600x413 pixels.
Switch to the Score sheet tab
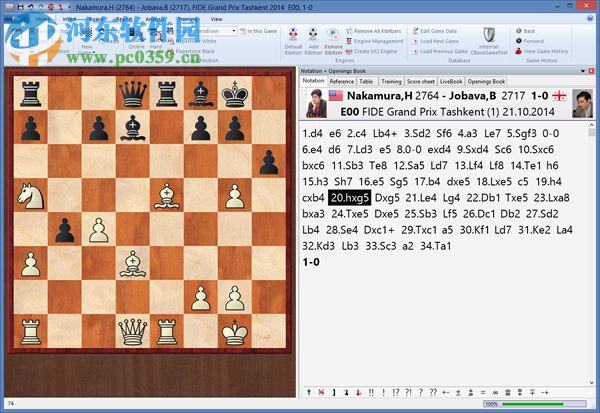421,81
